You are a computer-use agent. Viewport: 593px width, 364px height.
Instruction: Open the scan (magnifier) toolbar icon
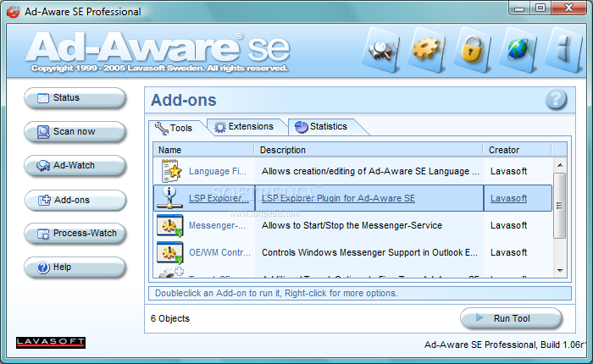pyautogui.click(x=381, y=50)
